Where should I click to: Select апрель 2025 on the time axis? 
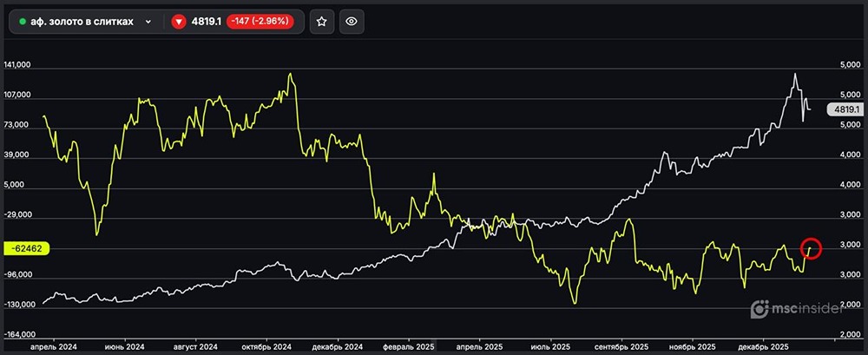click(479, 345)
